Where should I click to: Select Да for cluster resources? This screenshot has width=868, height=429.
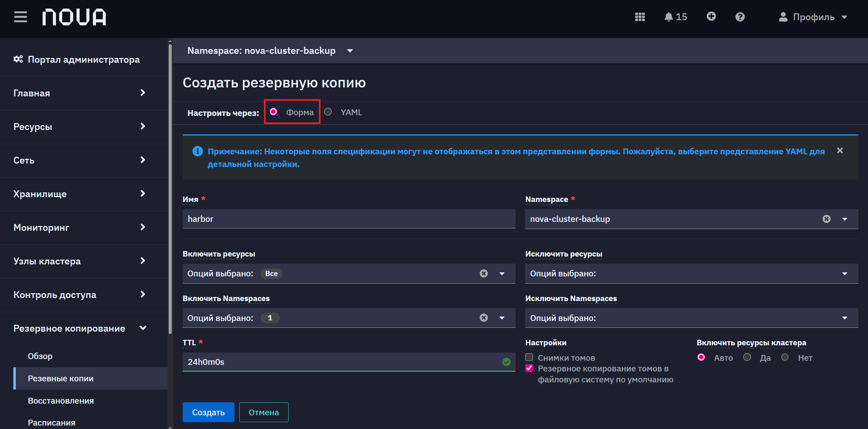tap(747, 357)
